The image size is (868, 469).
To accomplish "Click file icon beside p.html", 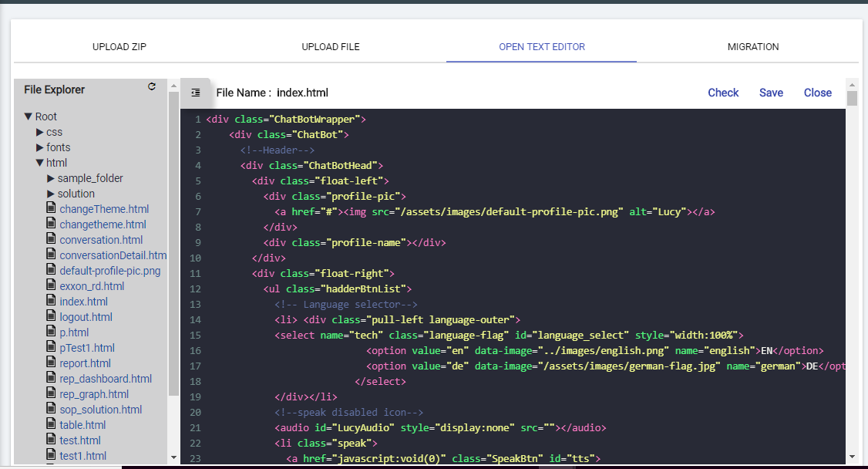I will (51, 332).
